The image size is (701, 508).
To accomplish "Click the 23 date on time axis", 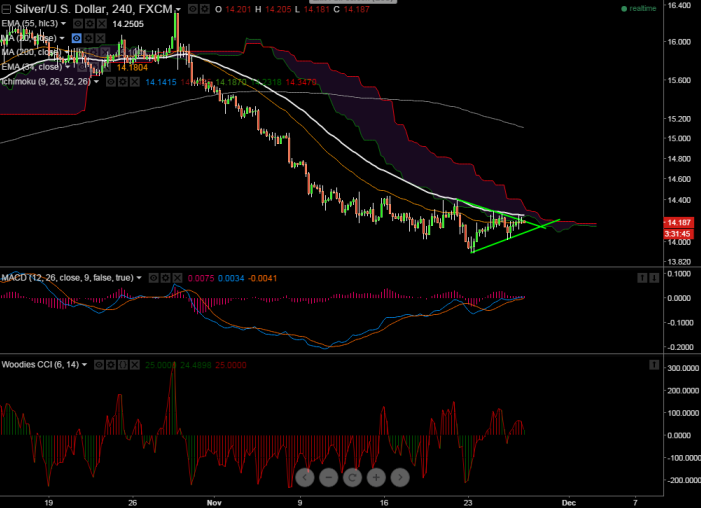I will pyautogui.click(x=468, y=503).
